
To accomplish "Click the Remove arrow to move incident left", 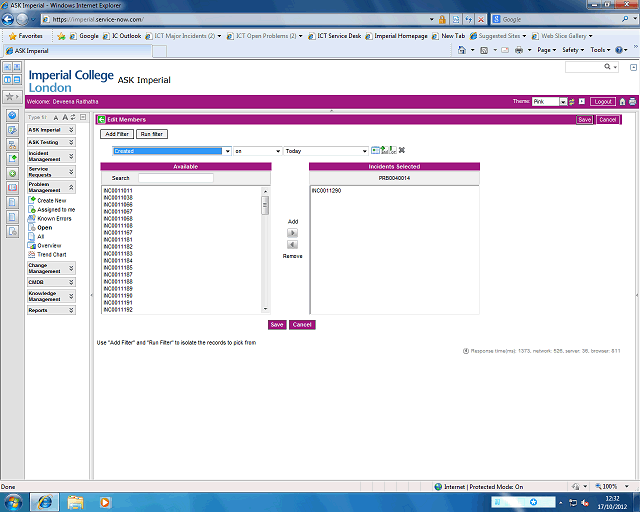I will (x=292, y=245).
